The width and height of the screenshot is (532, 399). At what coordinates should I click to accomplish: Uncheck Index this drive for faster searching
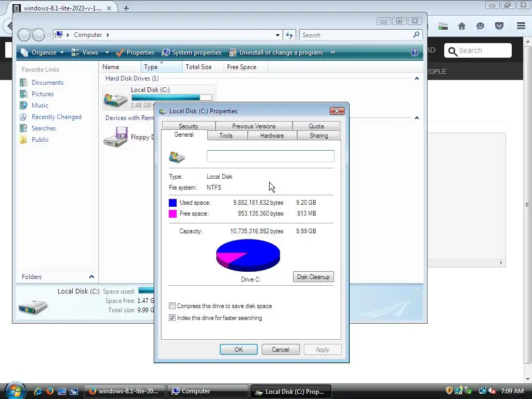tap(172, 318)
